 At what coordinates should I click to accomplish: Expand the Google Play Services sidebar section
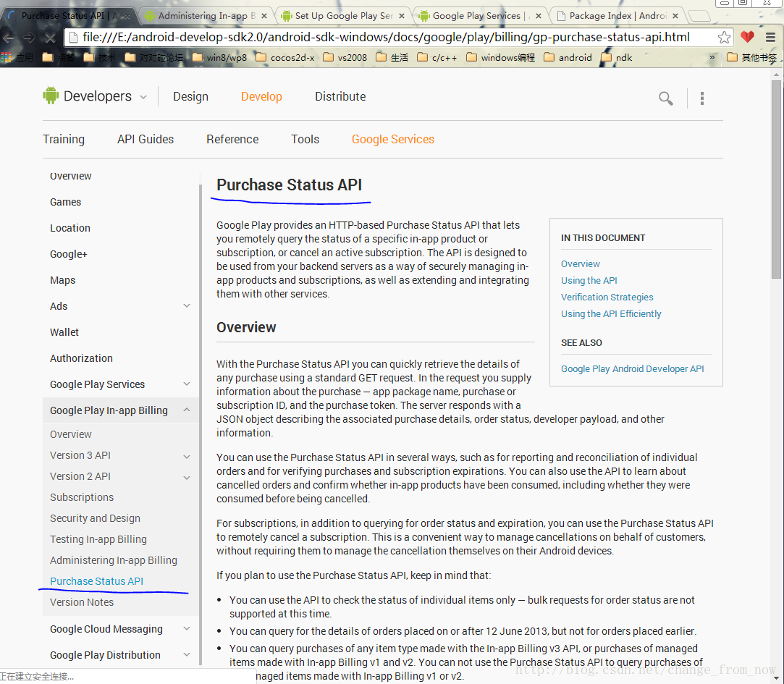[187, 384]
